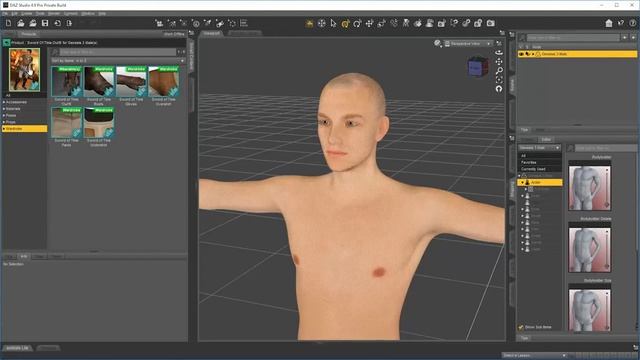Switch to the Viewport tab
This screenshot has width=640, height=360.
(212, 33)
